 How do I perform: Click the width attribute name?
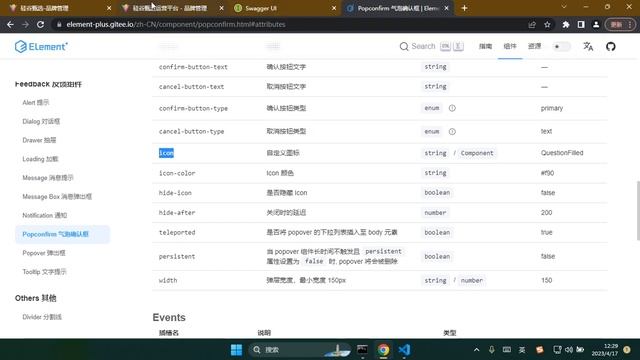click(x=168, y=280)
